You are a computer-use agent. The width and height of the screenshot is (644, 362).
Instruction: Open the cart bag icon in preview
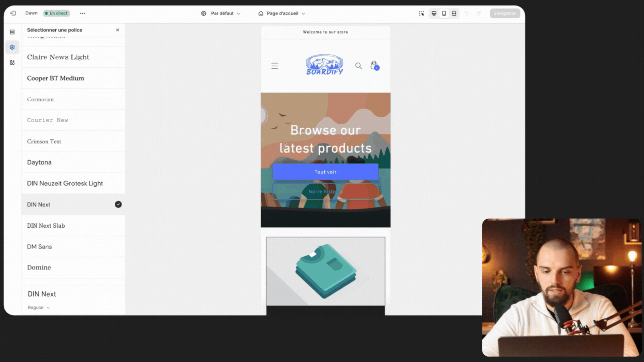374,65
